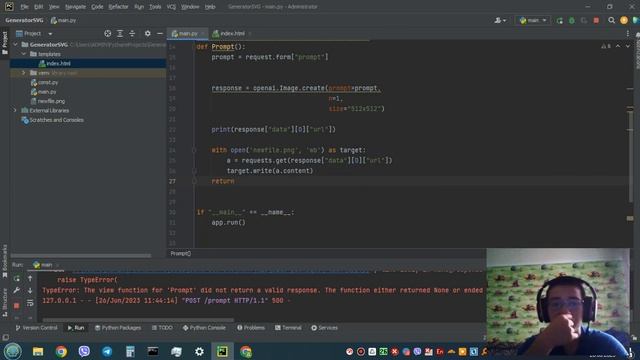Click the Select Opened File target icon
This screenshot has height=360, width=640.
click(x=107, y=33)
